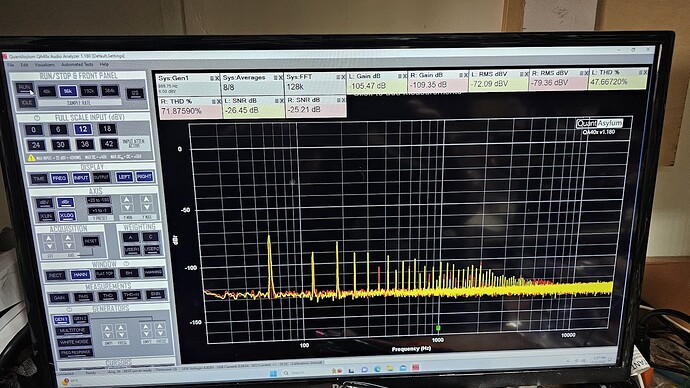
Task: Toggle the IDLE button
Action: click(x=26, y=102)
